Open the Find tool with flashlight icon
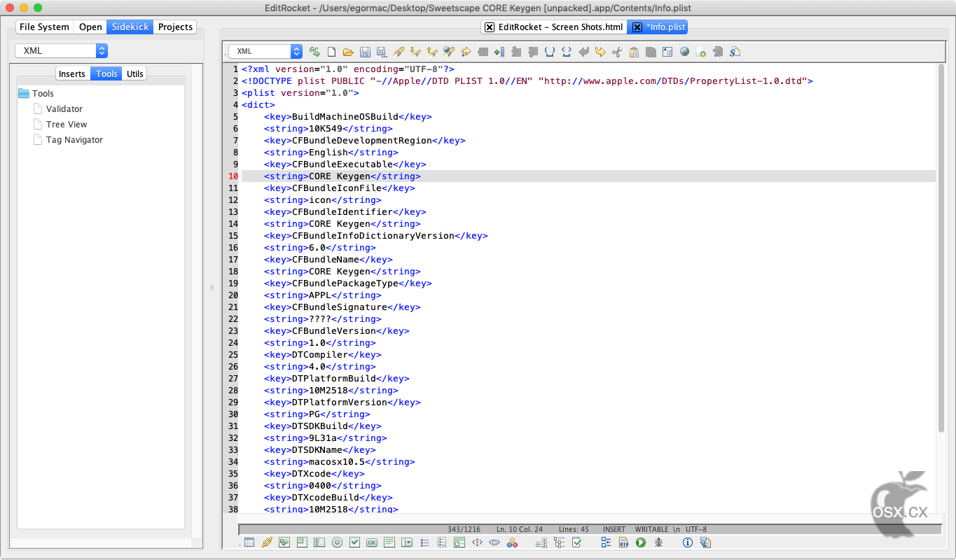Screen dimensions: 956x560 399,52
